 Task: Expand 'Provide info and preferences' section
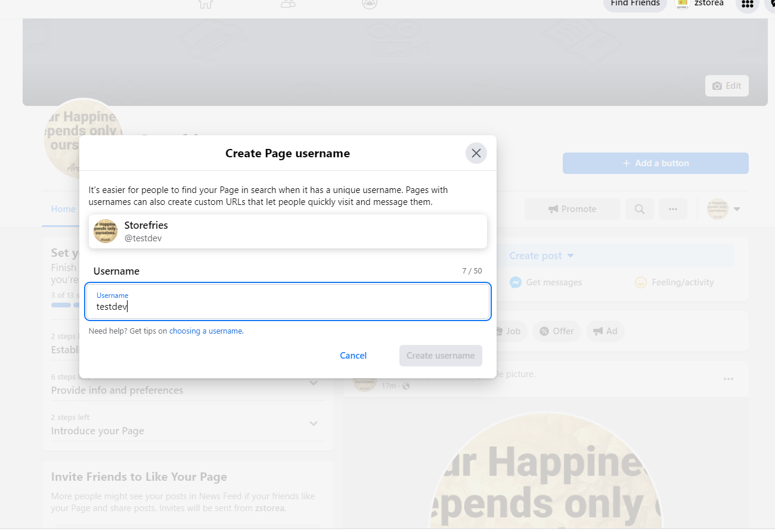pyautogui.click(x=314, y=383)
